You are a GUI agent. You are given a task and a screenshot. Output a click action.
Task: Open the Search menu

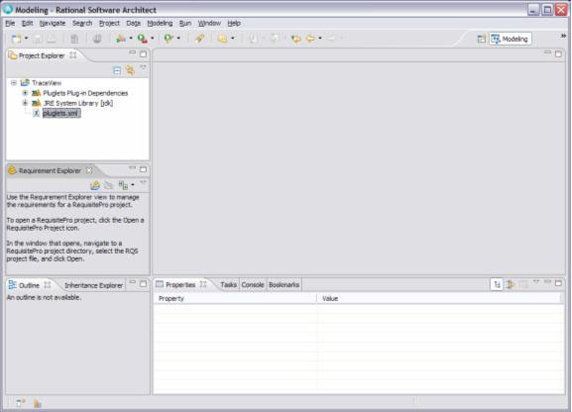(x=82, y=23)
